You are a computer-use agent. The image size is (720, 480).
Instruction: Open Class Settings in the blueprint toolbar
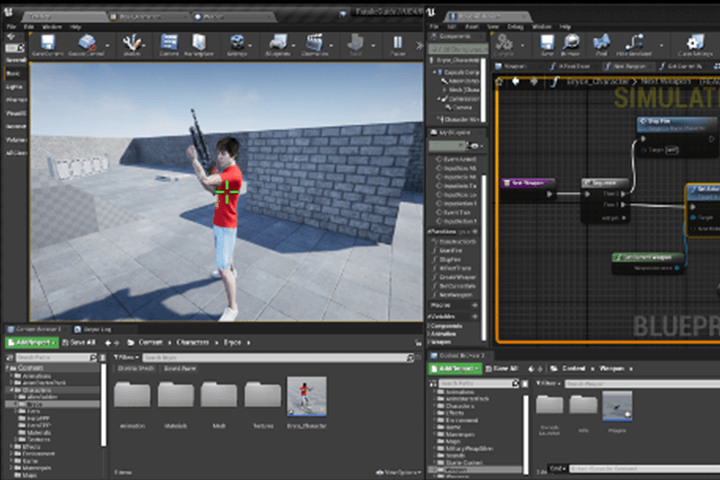coord(695,45)
